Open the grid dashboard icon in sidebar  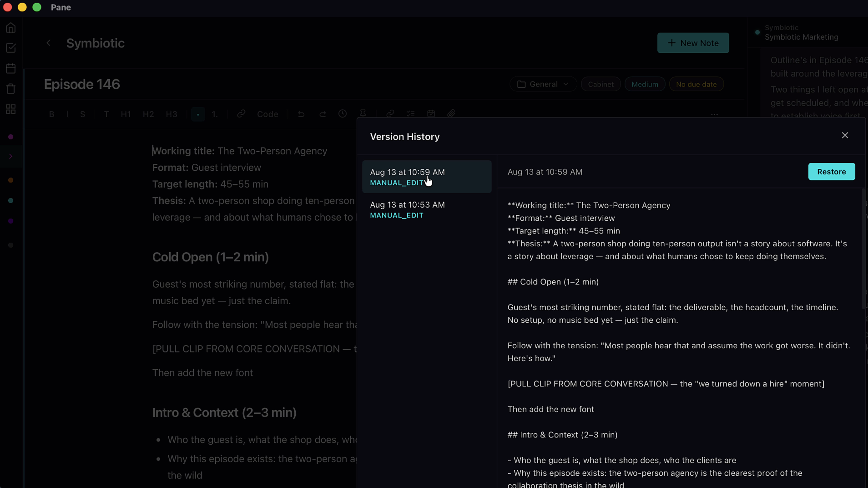pos(11,109)
